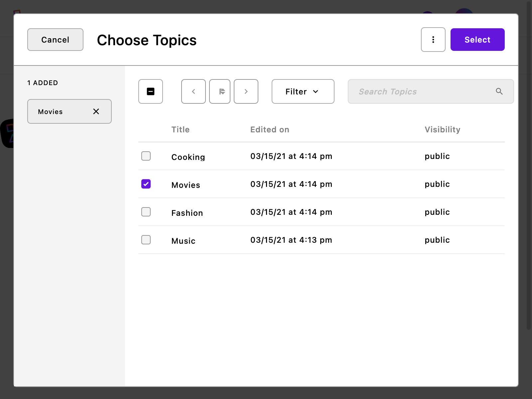
Task: Remove Movies tag with the X icon
Action: (96, 111)
